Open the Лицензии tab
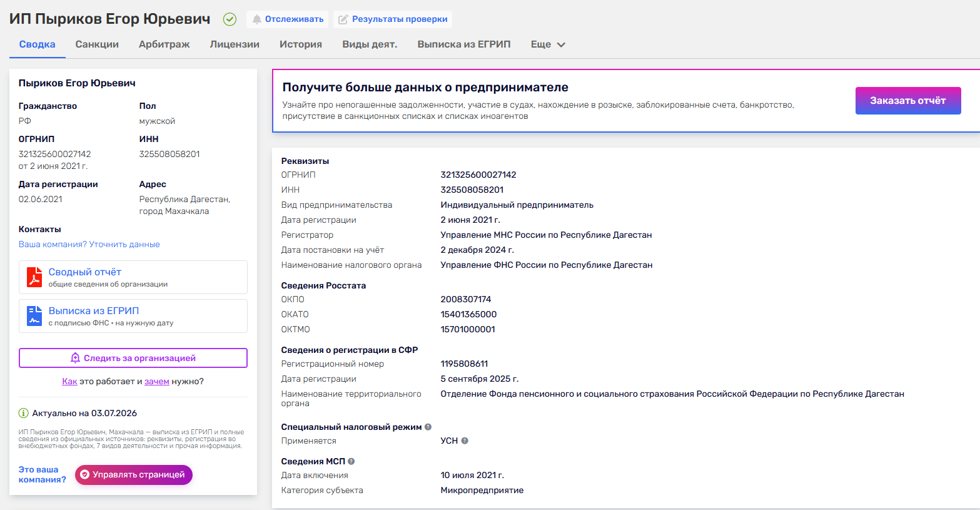This screenshot has width=980, height=510. tap(235, 44)
